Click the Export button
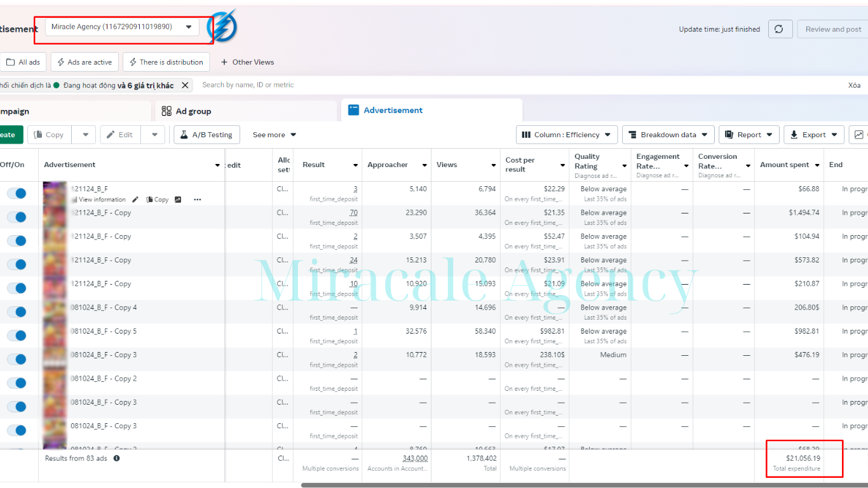 (814, 135)
